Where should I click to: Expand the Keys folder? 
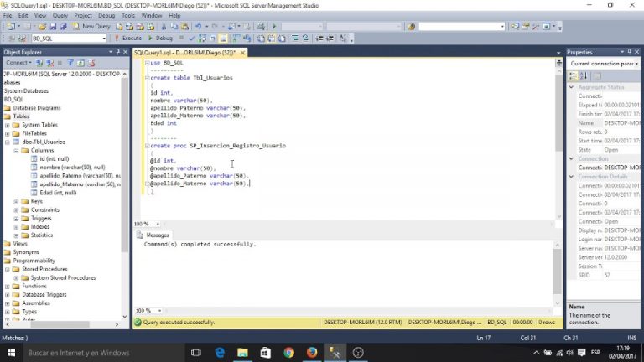pos(16,201)
